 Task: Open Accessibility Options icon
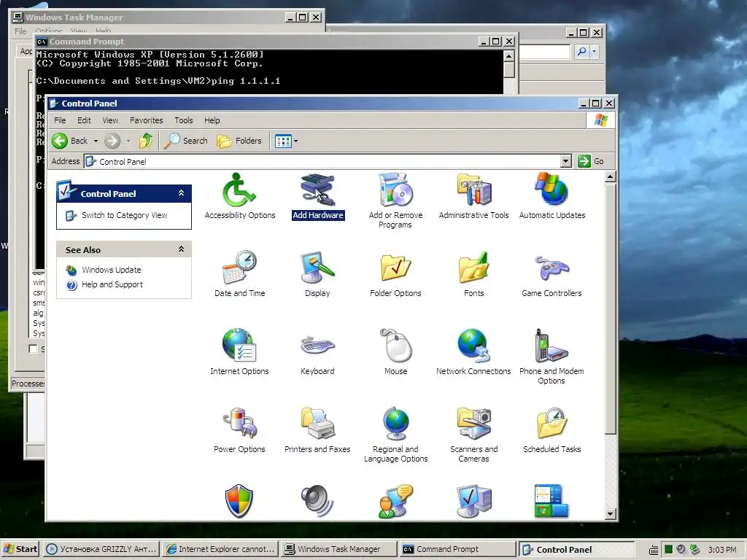[239, 196]
